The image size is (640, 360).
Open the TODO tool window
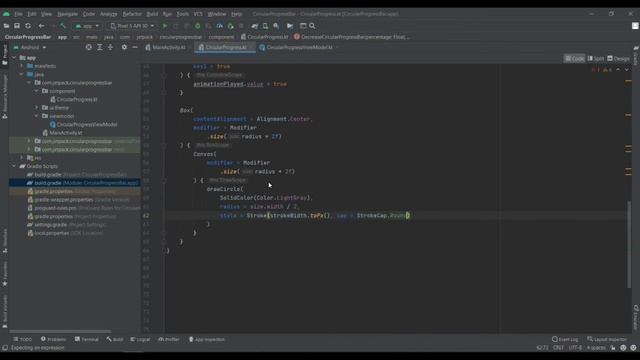22,339
